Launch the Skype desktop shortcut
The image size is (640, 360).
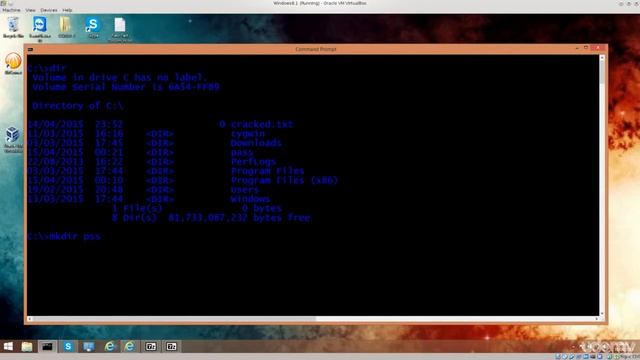[93, 27]
